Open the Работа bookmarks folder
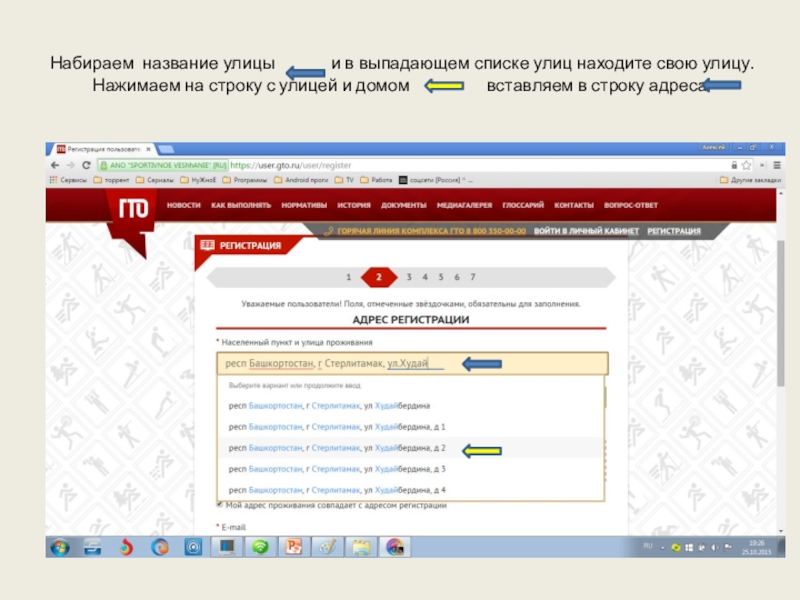The image size is (800, 600). point(376,180)
